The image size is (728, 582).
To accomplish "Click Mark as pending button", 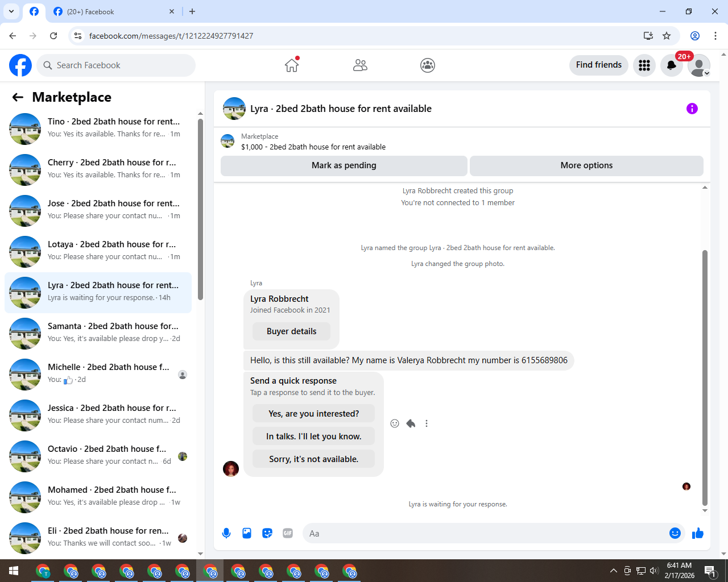I will [344, 165].
